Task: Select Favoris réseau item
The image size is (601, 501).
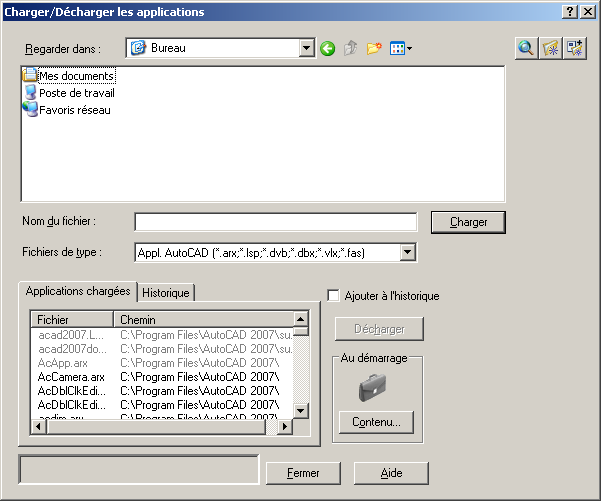Action: 74,110
